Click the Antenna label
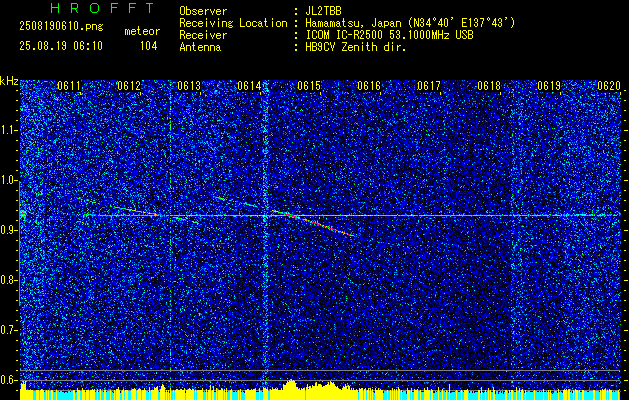Screen dimensions: 629x400 pyautogui.click(x=200, y=47)
